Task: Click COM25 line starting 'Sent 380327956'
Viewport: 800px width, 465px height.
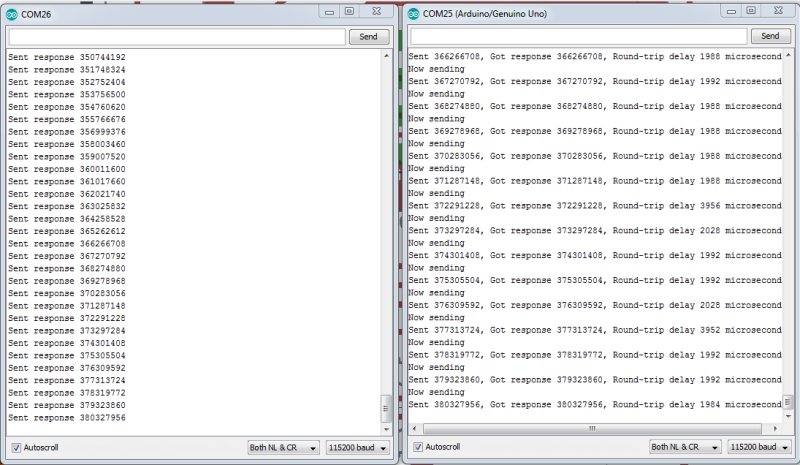Action: [595, 405]
